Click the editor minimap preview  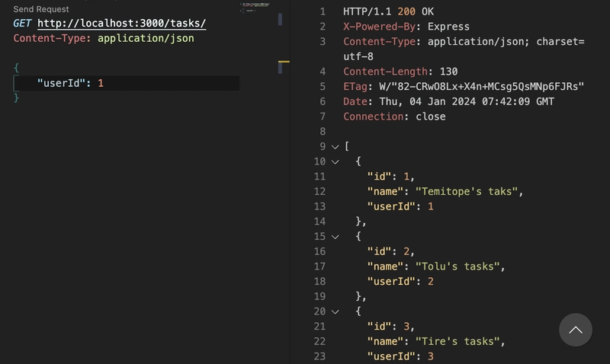point(255,7)
